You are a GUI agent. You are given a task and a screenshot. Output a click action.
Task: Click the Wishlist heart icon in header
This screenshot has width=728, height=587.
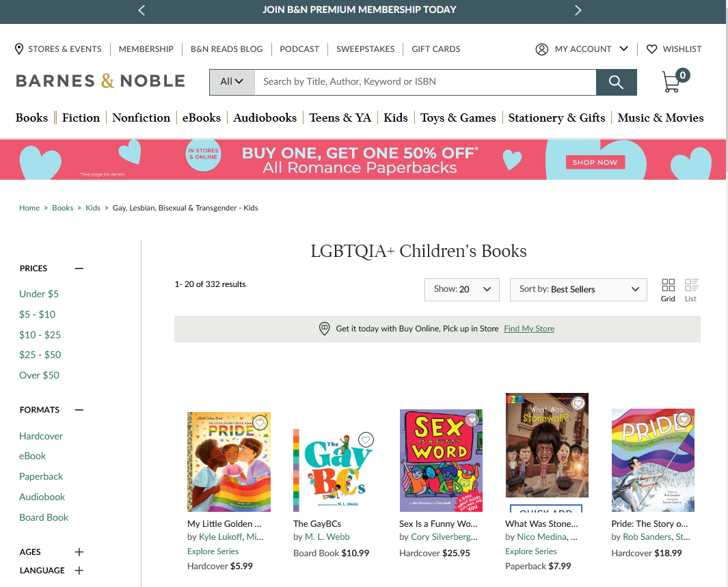tap(652, 49)
